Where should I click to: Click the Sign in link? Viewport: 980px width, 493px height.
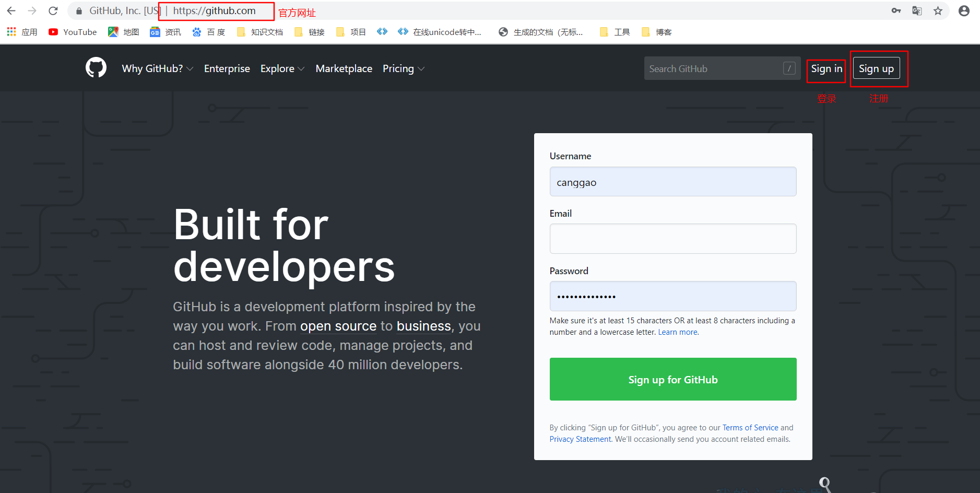(x=826, y=68)
